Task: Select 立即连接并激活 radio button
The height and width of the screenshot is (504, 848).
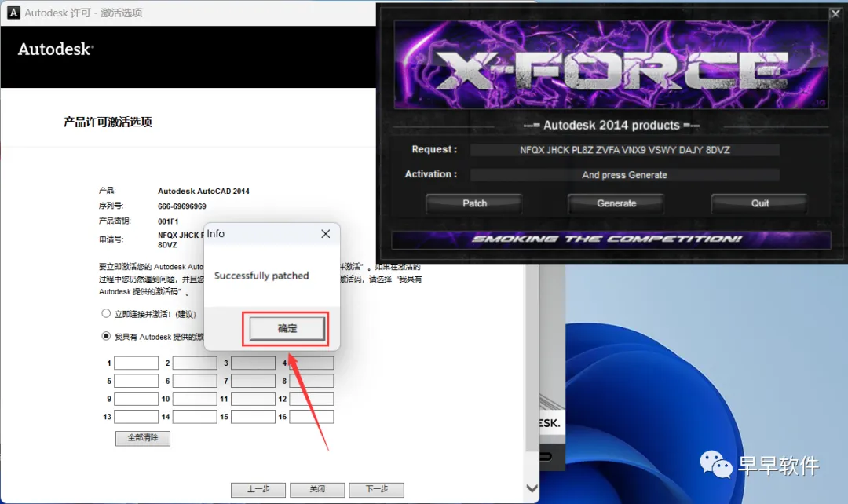Action: pyautogui.click(x=106, y=313)
